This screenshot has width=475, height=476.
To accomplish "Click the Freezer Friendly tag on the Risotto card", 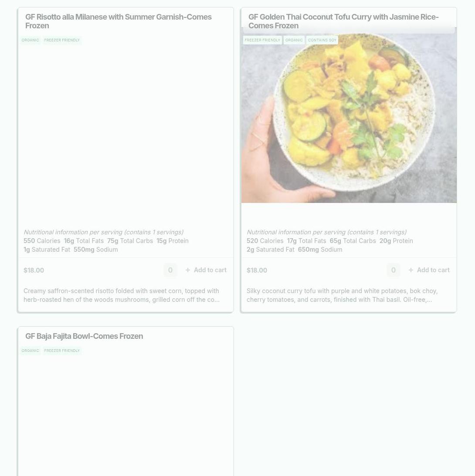I will click(62, 40).
